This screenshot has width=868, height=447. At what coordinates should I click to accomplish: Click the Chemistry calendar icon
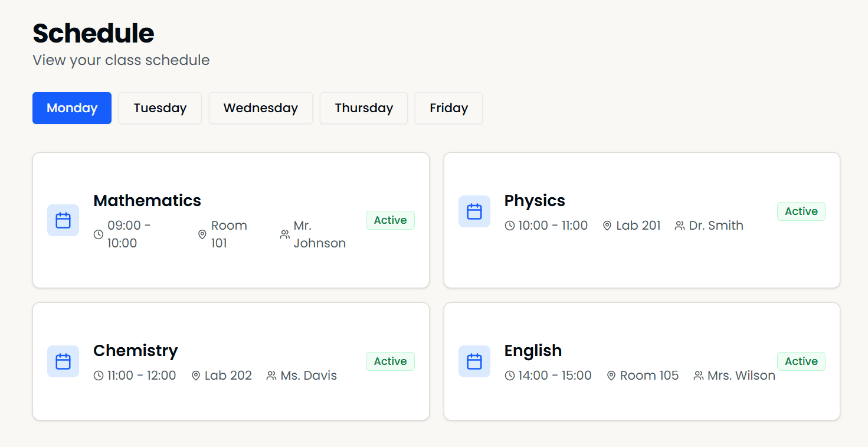coord(63,361)
